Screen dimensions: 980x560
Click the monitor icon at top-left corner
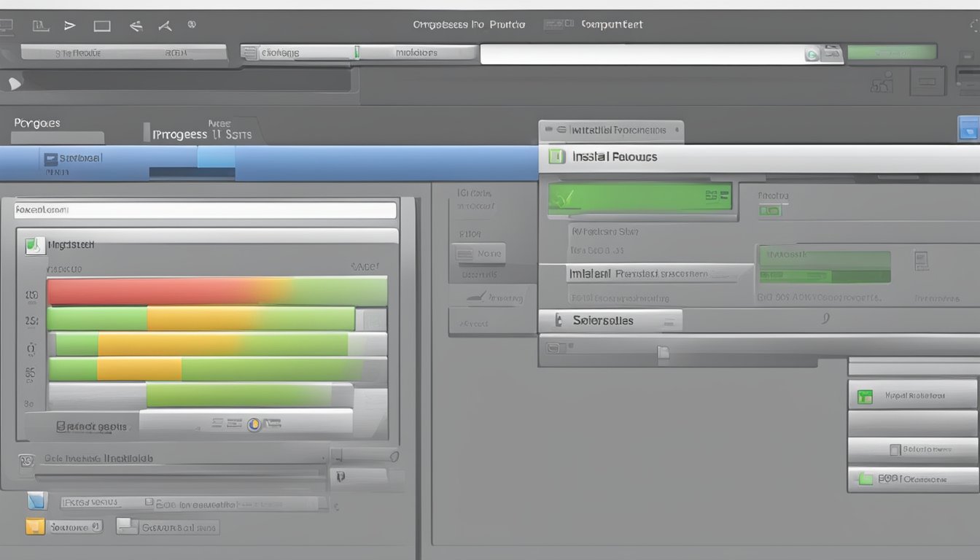[x=6, y=26]
